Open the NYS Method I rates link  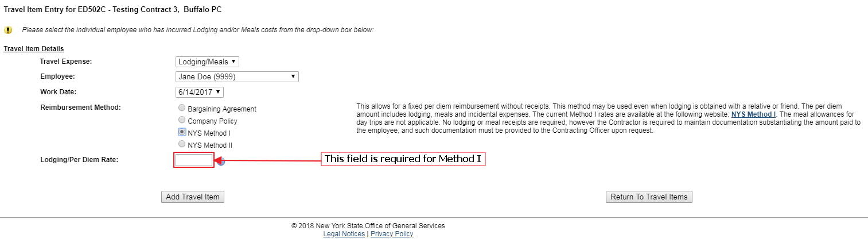(x=753, y=114)
